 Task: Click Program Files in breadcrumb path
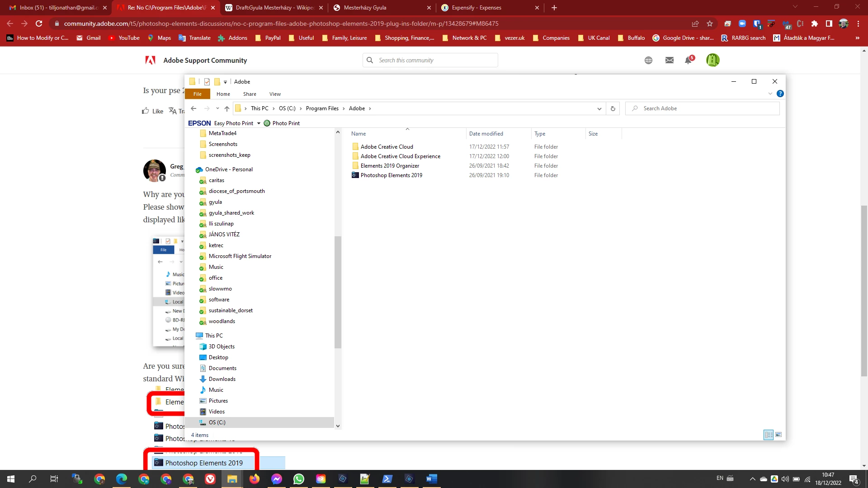tap(322, 108)
